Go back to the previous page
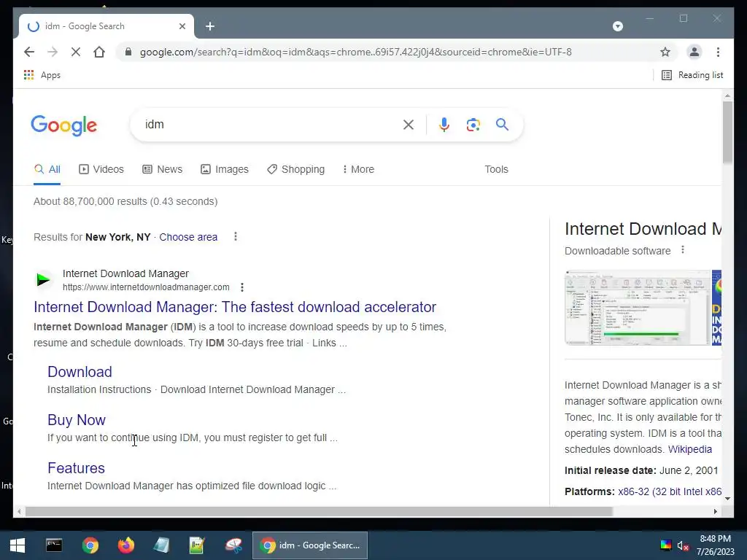747x560 pixels. [x=29, y=52]
